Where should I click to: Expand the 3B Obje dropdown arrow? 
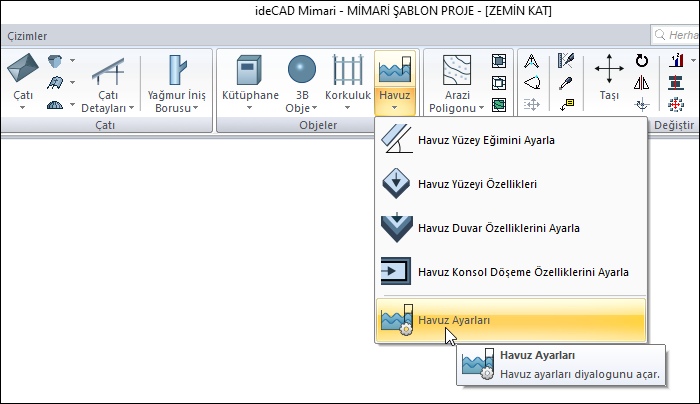(x=314, y=108)
